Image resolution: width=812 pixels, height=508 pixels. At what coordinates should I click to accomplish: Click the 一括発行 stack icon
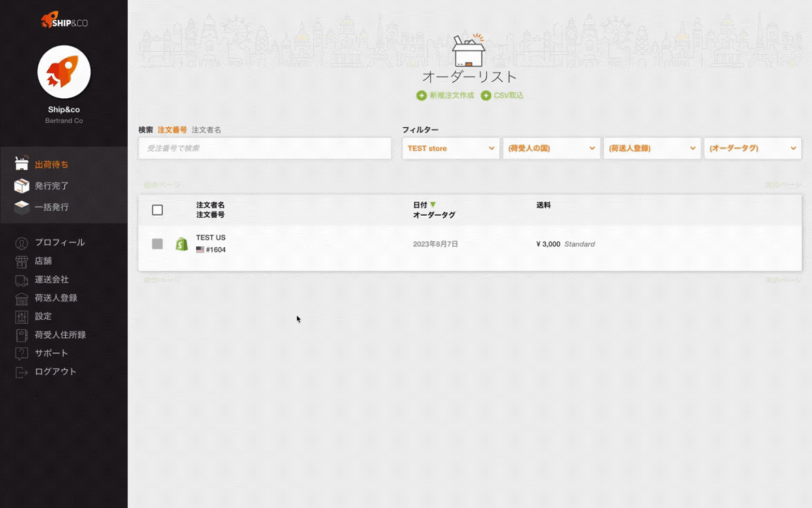(x=22, y=207)
